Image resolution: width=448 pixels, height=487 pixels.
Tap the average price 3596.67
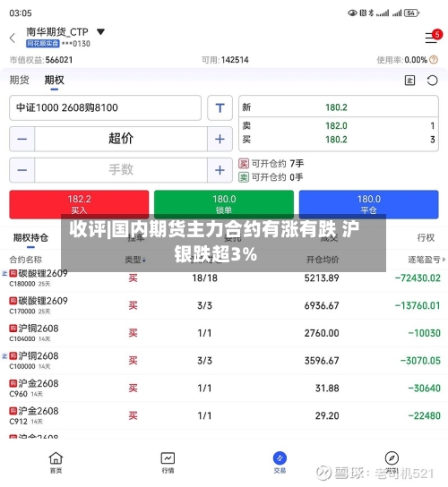coord(322,361)
